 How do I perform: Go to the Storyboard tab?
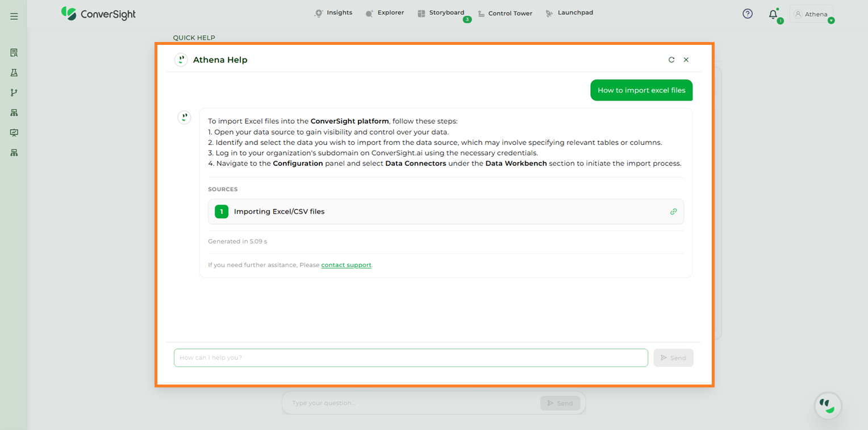(441, 12)
